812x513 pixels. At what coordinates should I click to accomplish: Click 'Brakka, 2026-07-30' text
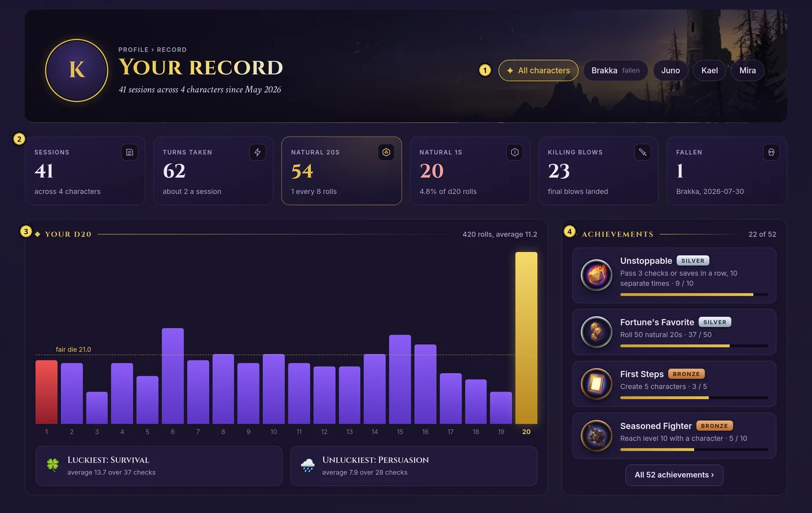[710, 192]
